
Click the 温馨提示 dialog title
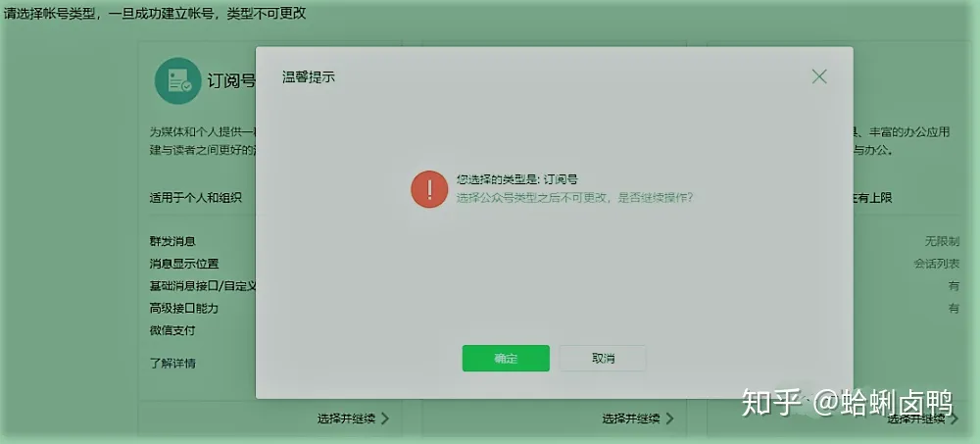(309, 76)
